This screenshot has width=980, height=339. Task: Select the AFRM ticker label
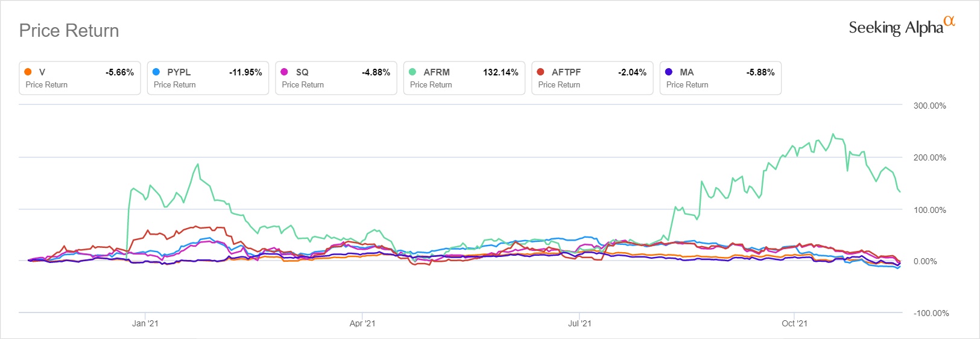(x=437, y=72)
